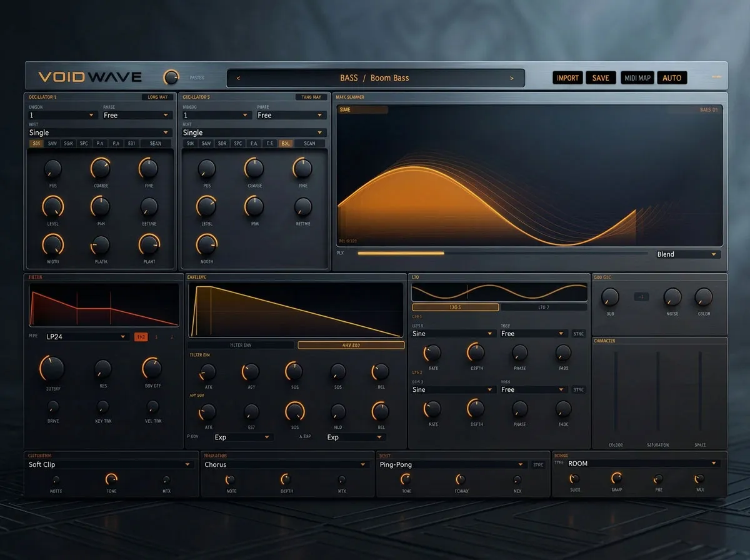
Task: Switch to the AMP ENV tab
Action: click(351, 345)
